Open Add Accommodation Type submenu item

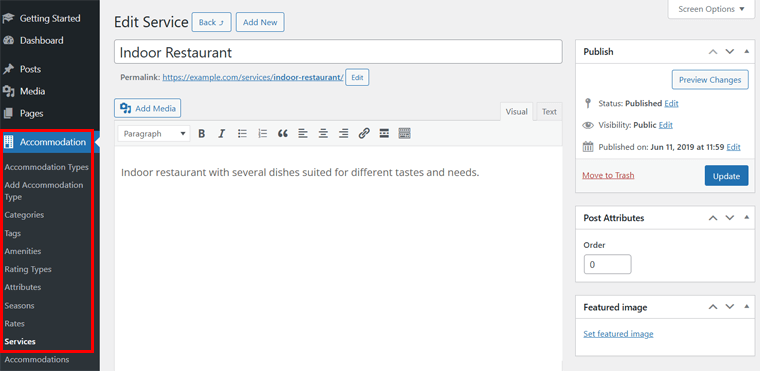[44, 191]
